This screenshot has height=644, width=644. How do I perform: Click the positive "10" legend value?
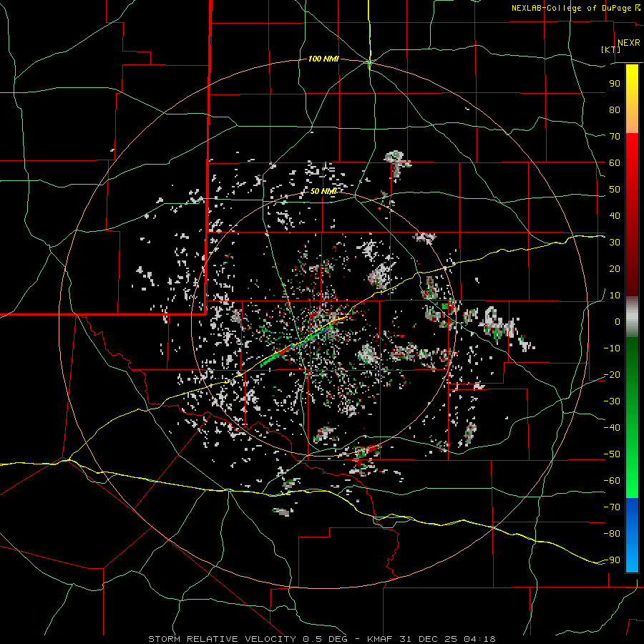[x=615, y=296]
